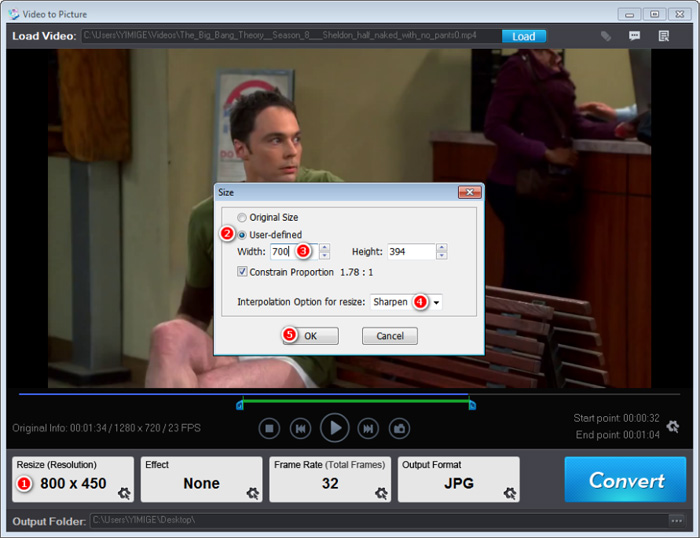Select the Original Size radio button
The height and width of the screenshot is (538, 700).
[242, 217]
